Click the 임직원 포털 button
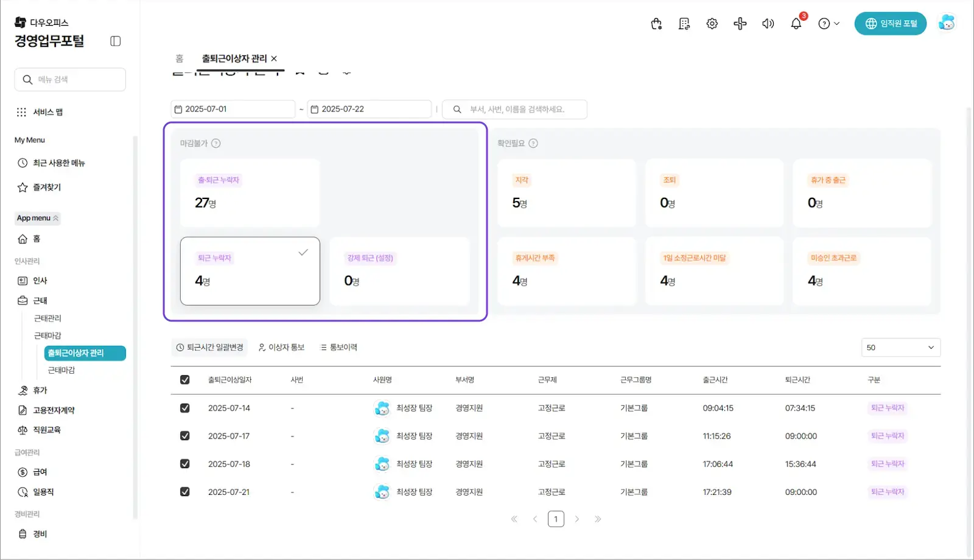This screenshot has width=974, height=560. click(891, 24)
